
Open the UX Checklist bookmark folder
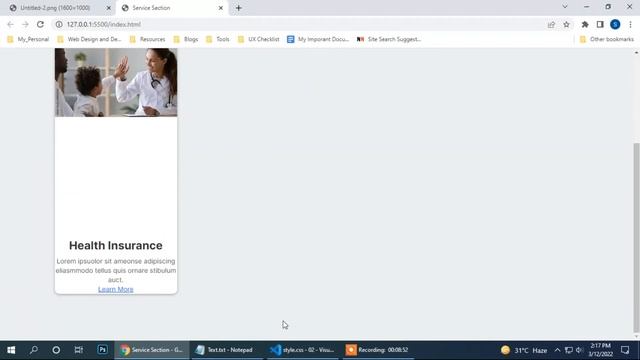[259, 39]
